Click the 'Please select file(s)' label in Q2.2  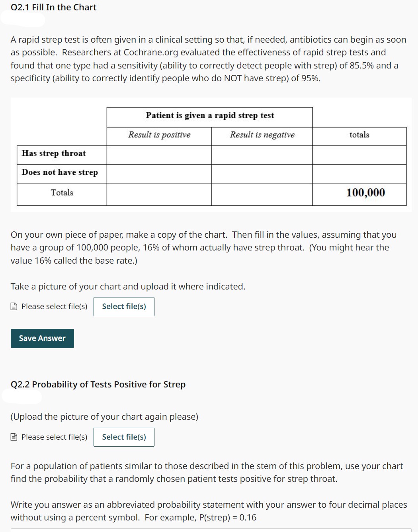pos(54,437)
